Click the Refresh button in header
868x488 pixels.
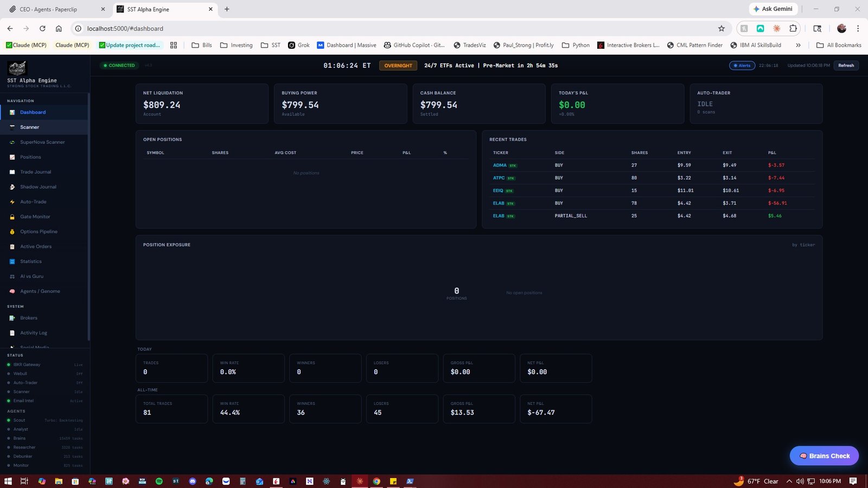pyautogui.click(x=846, y=66)
